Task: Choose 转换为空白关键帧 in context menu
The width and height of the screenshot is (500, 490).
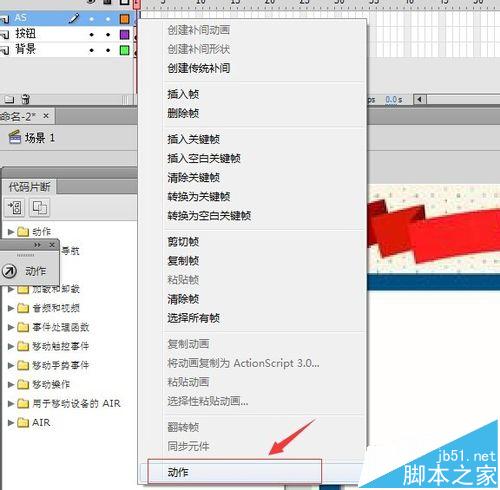Action: (209, 216)
